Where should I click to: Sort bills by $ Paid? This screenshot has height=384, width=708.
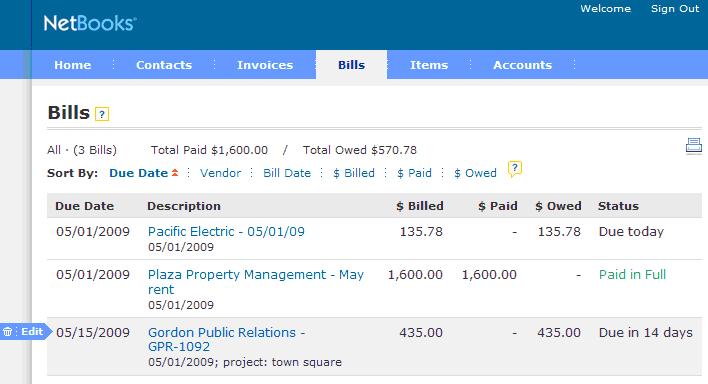point(415,173)
